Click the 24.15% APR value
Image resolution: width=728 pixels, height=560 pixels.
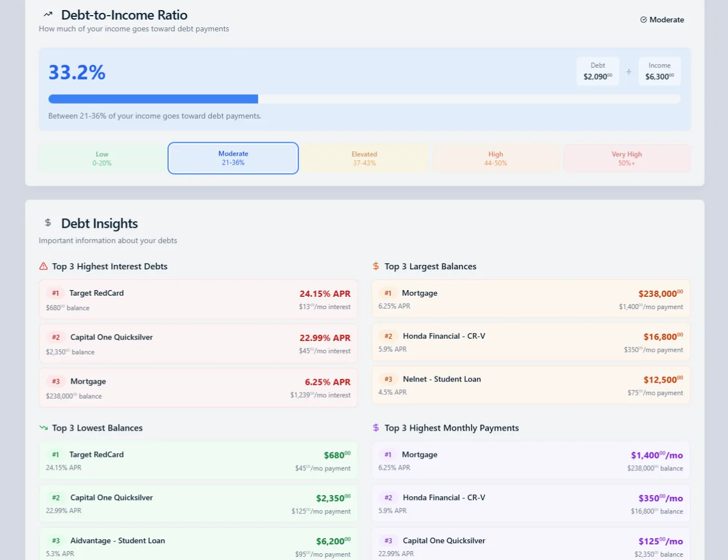pyautogui.click(x=325, y=293)
